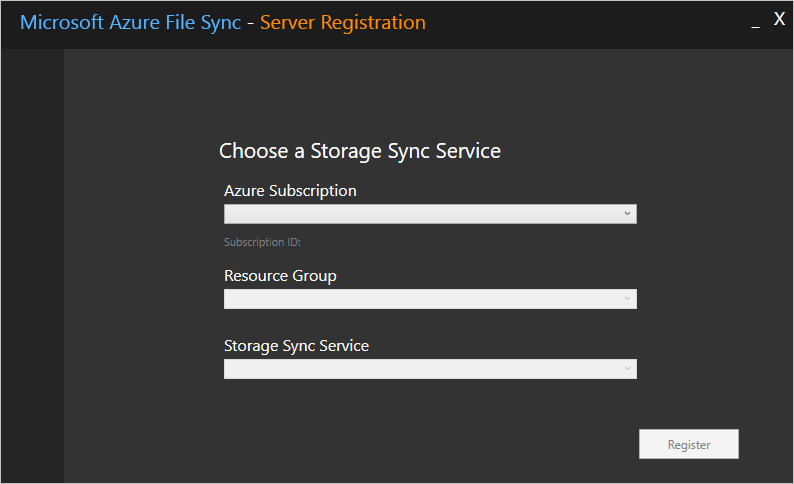Click the Azure Subscription dropdown chevron arrow
The height and width of the screenshot is (484, 794).
(627, 214)
